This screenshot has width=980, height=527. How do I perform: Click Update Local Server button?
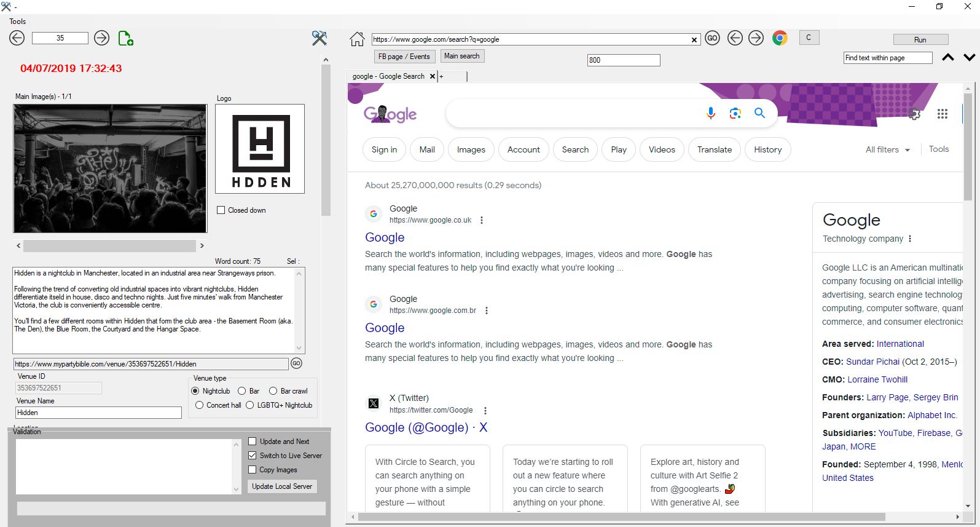[x=282, y=486]
